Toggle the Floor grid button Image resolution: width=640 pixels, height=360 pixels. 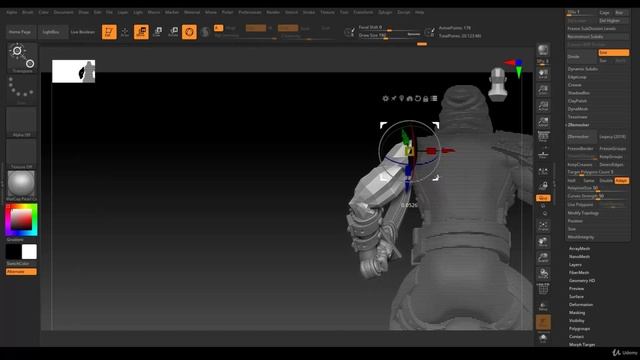point(543,154)
